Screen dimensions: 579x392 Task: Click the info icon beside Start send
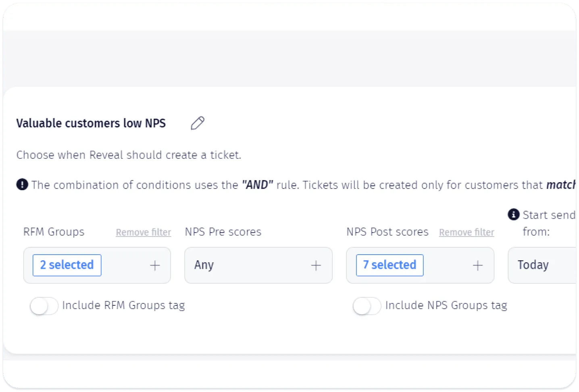(x=513, y=215)
